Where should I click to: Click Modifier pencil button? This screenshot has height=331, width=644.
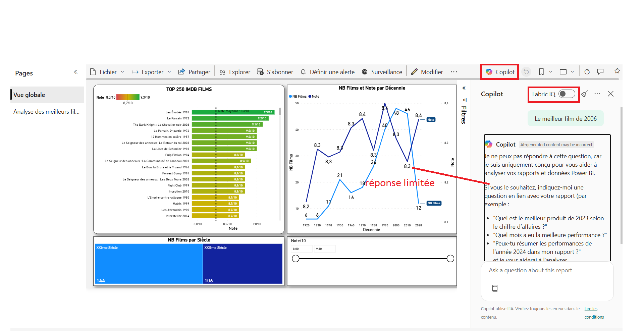click(x=427, y=72)
